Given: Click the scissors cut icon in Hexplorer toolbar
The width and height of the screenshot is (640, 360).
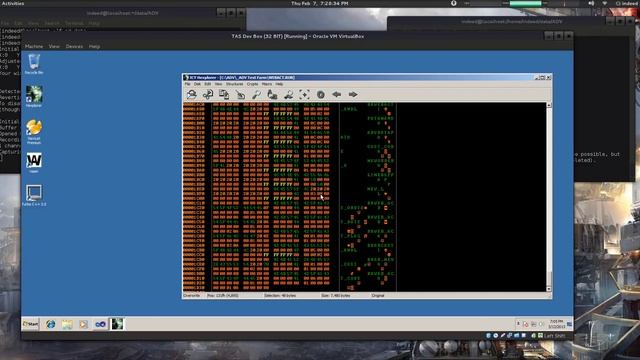Looking at the screenshot, I should pyautogui.click(x=208, y=95).
